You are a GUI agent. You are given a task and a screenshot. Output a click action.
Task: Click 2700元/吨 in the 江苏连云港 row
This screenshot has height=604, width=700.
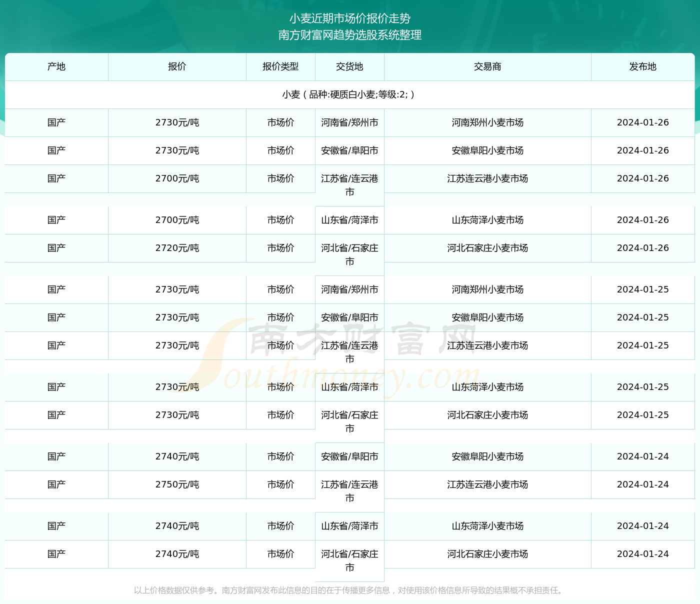[177, 178]
